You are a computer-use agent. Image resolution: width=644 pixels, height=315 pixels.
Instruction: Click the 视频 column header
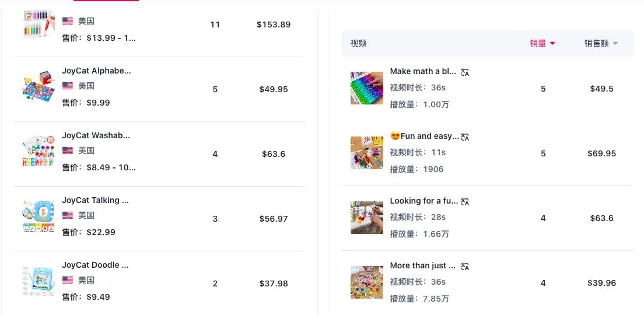tap(359, 44)
